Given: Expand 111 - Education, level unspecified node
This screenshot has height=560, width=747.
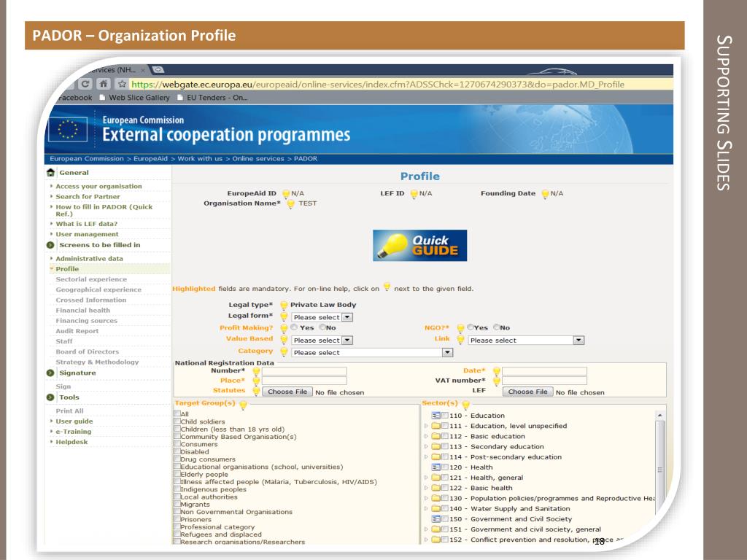Looking at the screenshot, I should click(x=426, y=426).
